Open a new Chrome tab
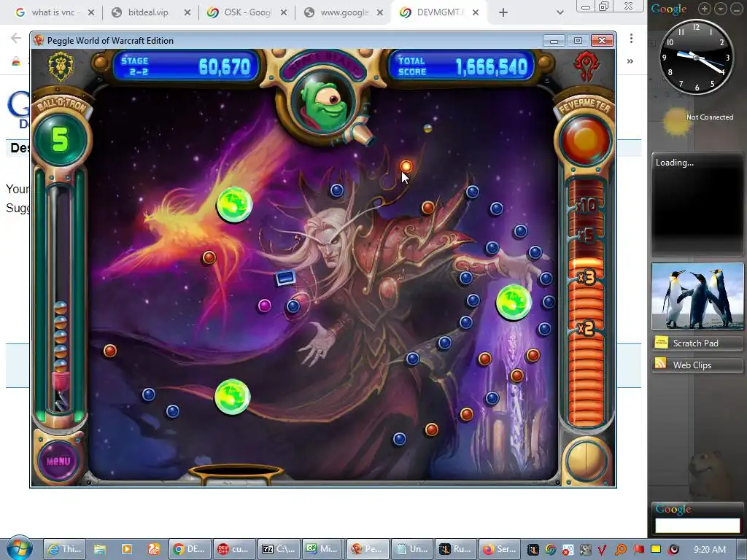747x560 pixels. click(503, 13)
